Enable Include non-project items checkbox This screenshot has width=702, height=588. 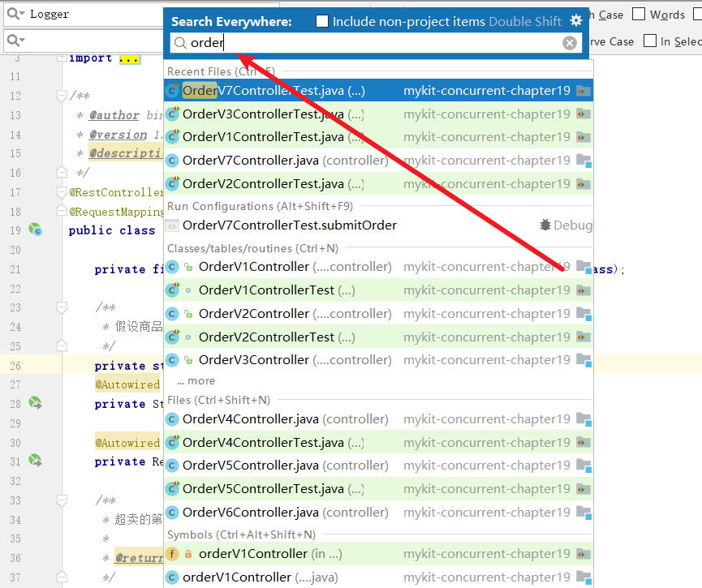(322, 21)
